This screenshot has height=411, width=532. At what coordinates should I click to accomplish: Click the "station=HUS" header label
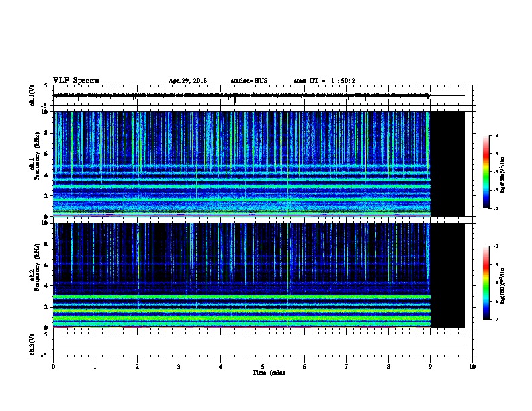(249, 81)
